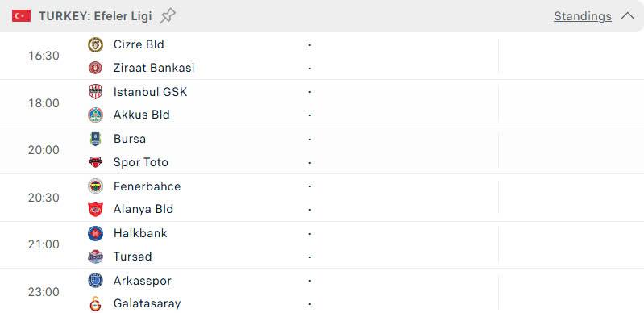The height and width of the screenshot is (313, 644).
Task: Collapse the Efeler Ligi section chevron
Action: 628,16
